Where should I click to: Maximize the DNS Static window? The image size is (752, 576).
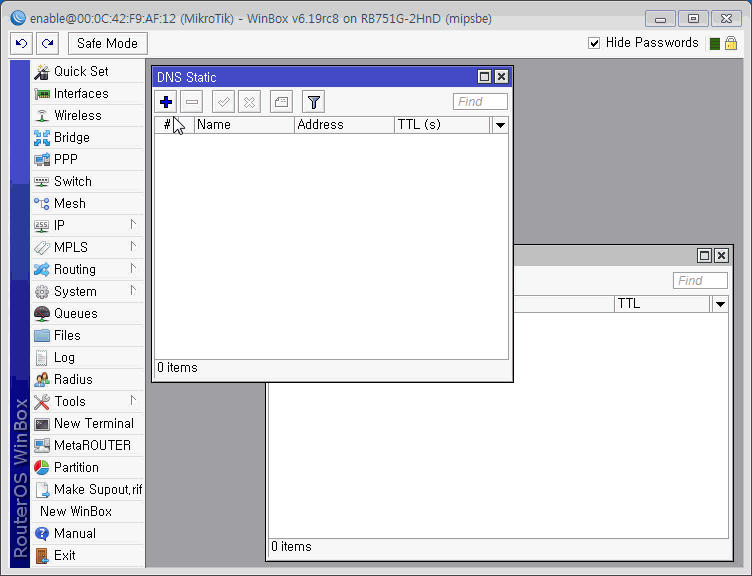[x=484, y=77]
